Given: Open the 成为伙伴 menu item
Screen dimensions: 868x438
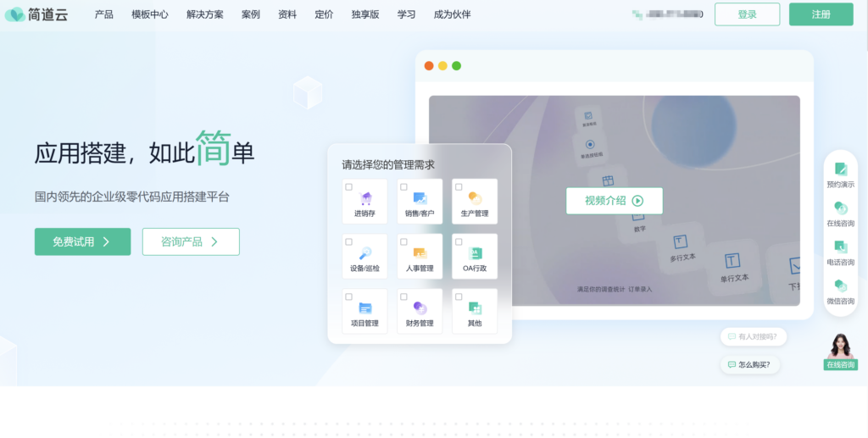Looking at the screenshot, I should (x=453, y=14).
